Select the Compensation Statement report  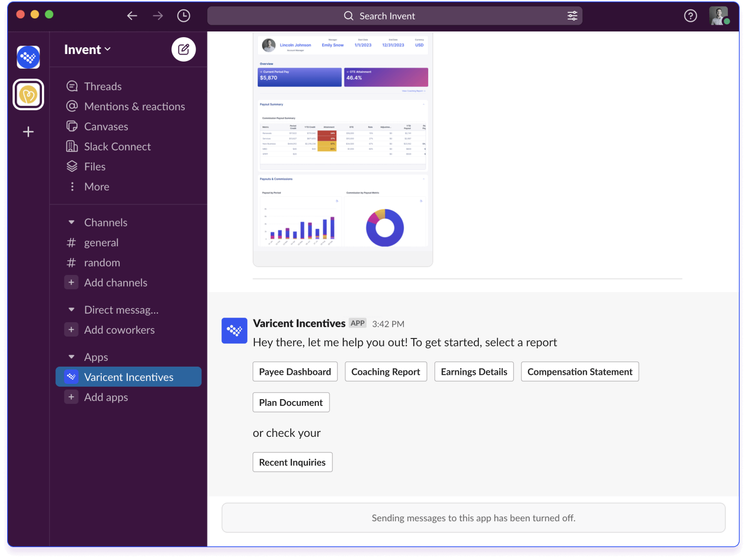pos(579,371)
